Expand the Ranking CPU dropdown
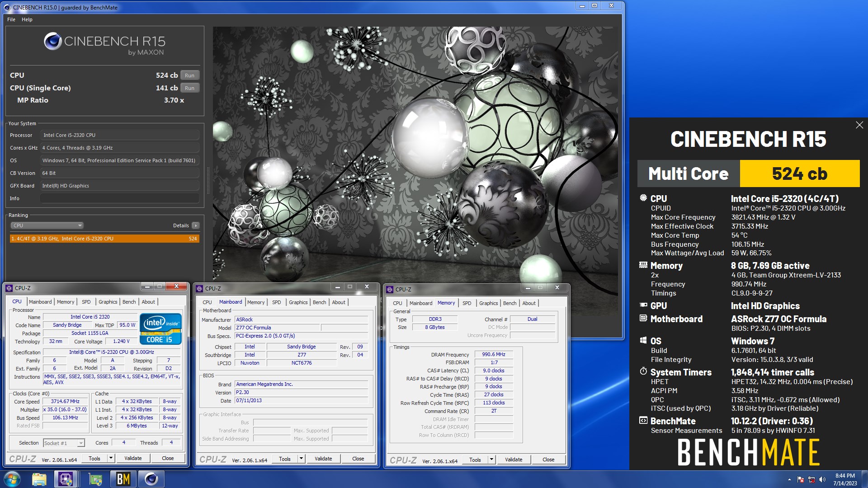Viewport: 868px width, 488px height. click(x=47, y=225)
